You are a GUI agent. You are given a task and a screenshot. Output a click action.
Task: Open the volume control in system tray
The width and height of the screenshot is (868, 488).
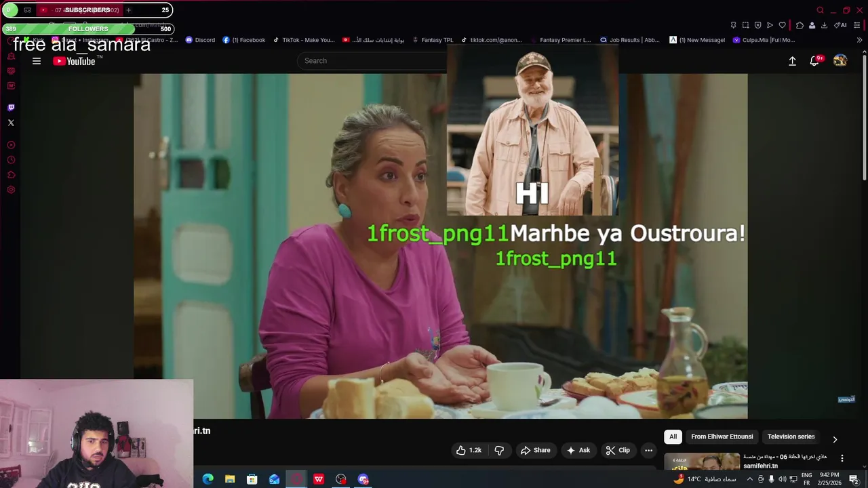click(782, 479)
